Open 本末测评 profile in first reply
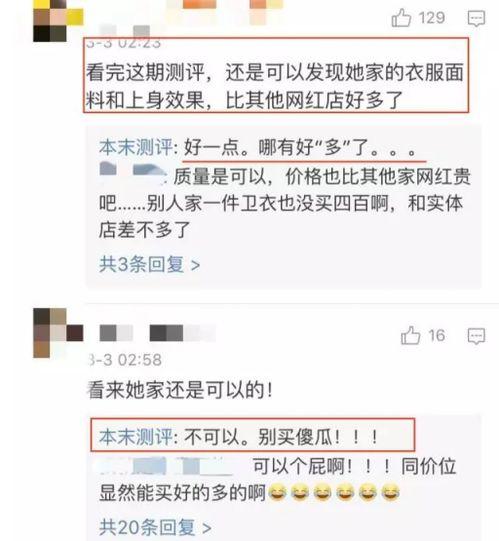Image resolution: width=499 pixels, height=541 pixels. 135,147
